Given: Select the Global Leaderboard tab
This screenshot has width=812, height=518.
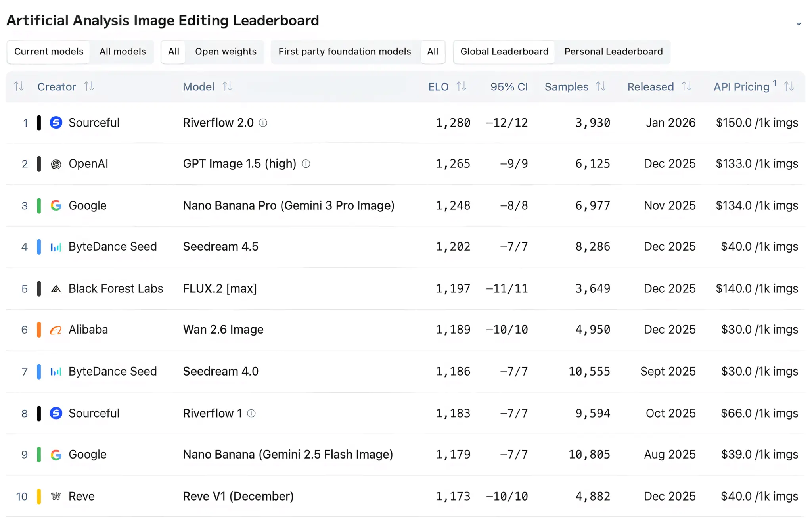Looking at the screenshot, I should 504,52.
